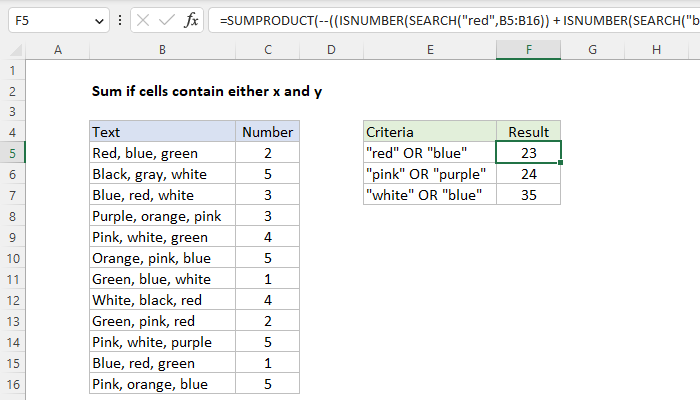Click the three-dot handle beside Name Box
Screen dimensions: 700x400
(x=120, y=21)
